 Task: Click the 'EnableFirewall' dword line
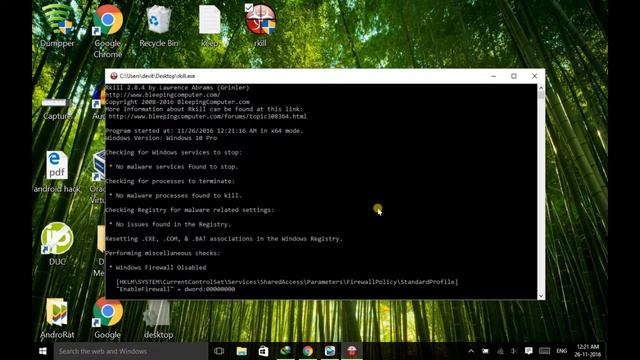176,289
